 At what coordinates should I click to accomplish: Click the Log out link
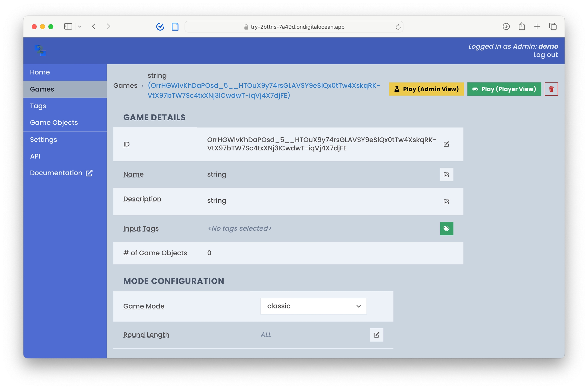pyautogui.click(x=545, y=55)
